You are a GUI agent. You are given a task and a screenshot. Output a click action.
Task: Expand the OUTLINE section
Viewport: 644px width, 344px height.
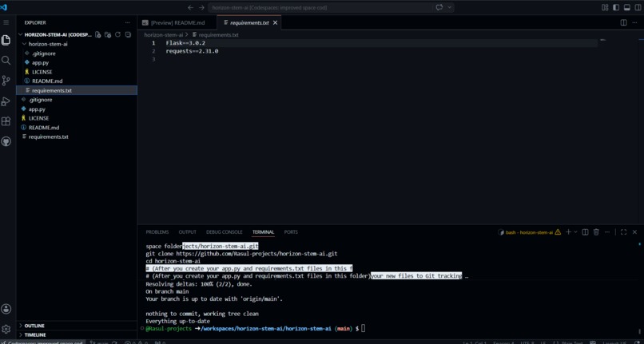point(34,326)
